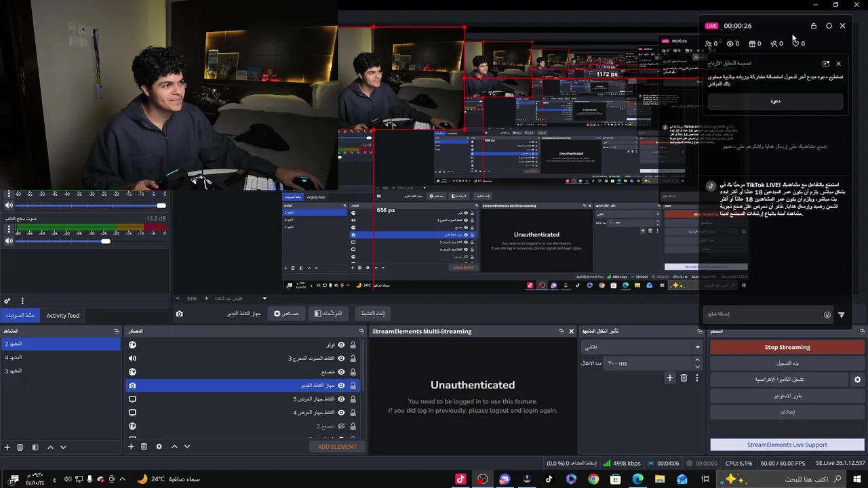The height and width of the screenshot is (488, 868).
Task: Move the selected scene down
Action: tap(63, 447)
